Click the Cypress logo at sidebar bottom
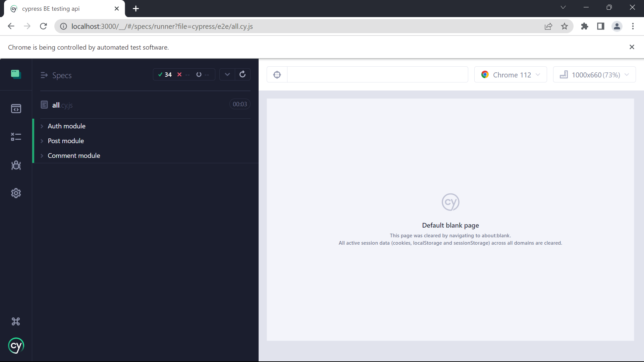The height and width of the screenshot is (362, 644). coord(16,346)
